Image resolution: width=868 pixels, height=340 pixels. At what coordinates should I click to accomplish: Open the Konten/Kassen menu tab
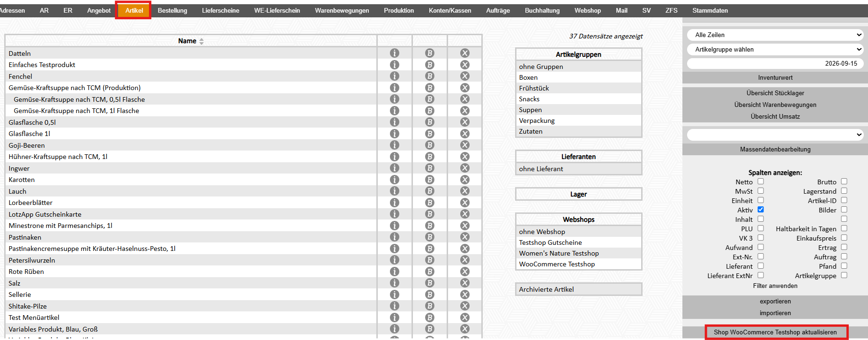coord(450,10)
